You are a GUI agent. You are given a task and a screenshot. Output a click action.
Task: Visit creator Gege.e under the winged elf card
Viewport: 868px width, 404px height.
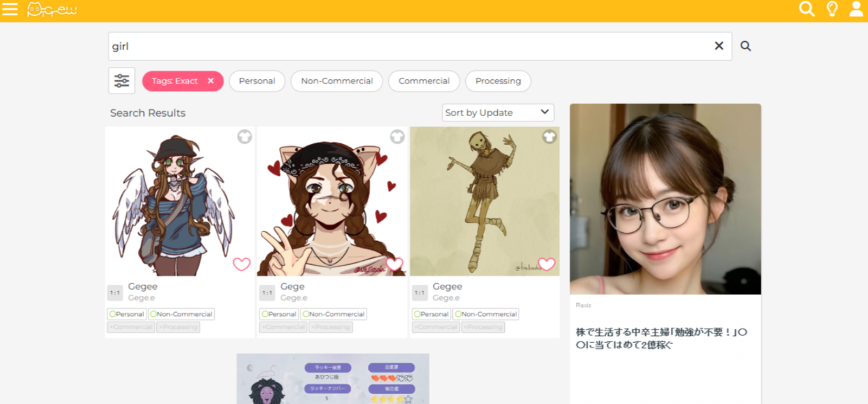click(x=141, y=298)
